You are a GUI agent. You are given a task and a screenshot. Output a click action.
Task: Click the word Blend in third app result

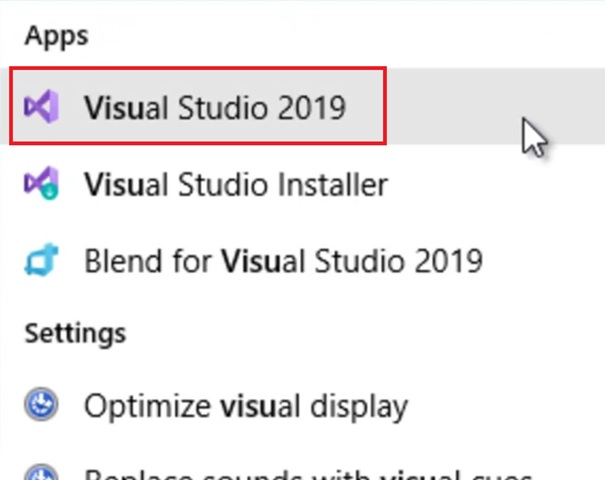point(123,261)
